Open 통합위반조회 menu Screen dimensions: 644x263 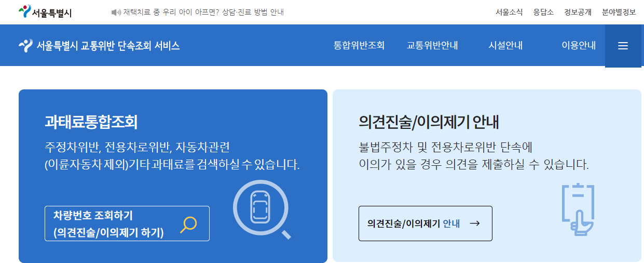(x=359, y=45)
